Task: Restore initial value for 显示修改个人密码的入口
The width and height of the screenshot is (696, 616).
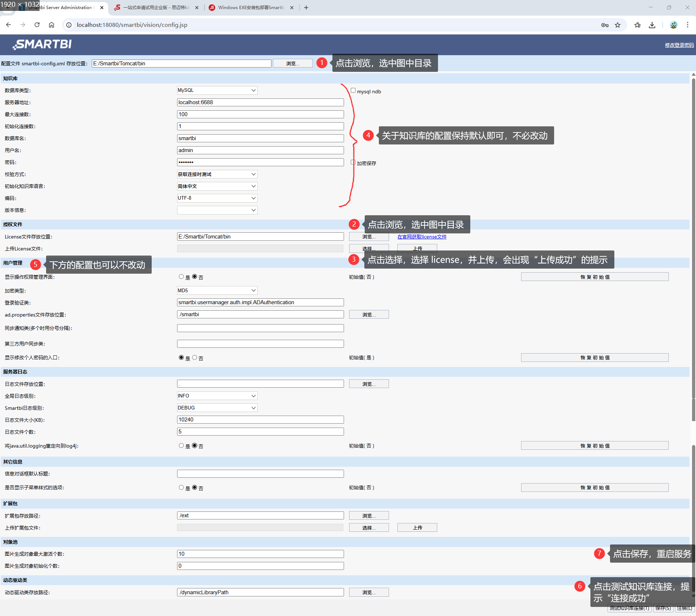Action: point(595,358)
